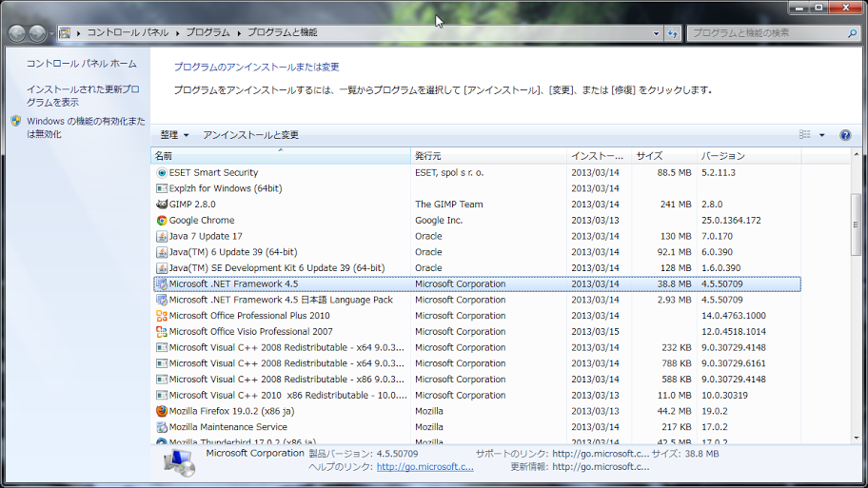868x488 pixels.
Task: Open help with the question mark icon
Action: pyautogui.click(x=845, y=135)
